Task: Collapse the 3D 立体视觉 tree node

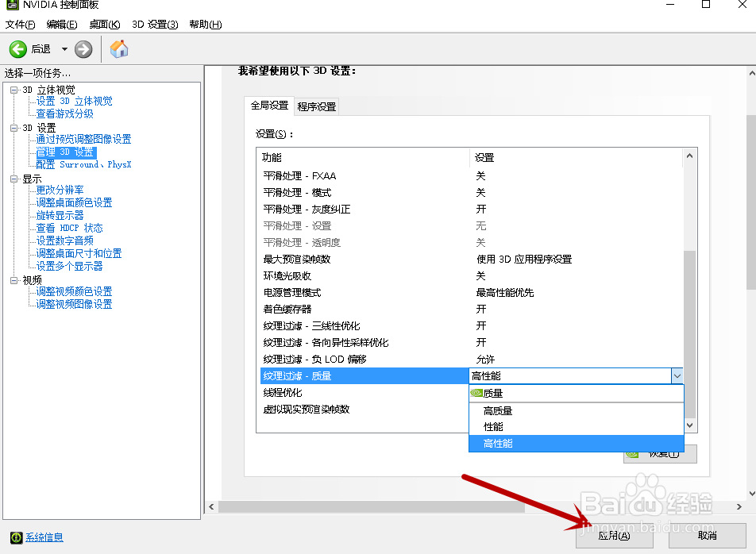Action: 14,90
